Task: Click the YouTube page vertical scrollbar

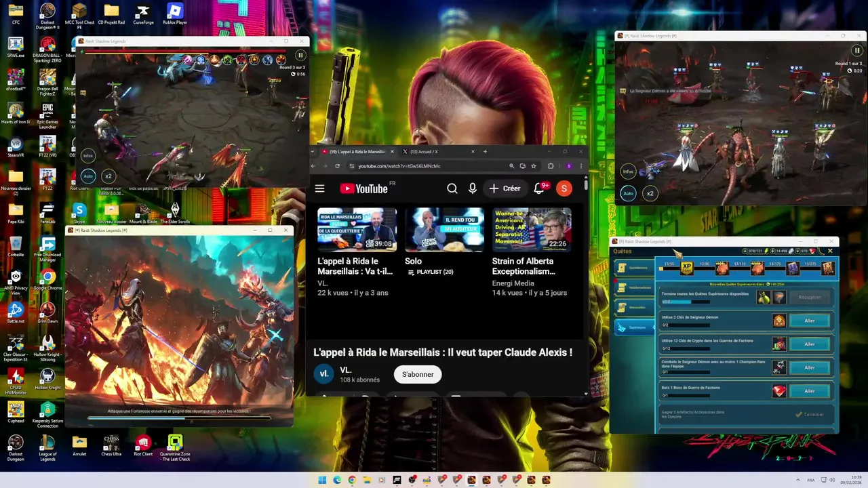Action: tap(586, 184)
